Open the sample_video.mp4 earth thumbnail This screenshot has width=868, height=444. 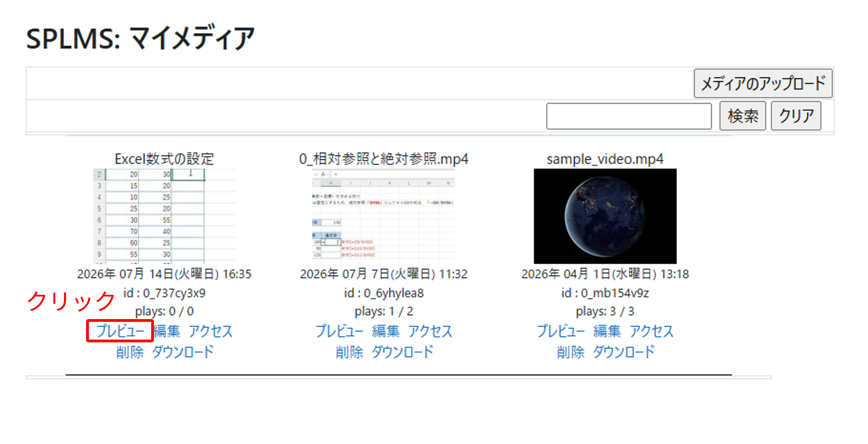pyautogui.click(x=605, y=216)
